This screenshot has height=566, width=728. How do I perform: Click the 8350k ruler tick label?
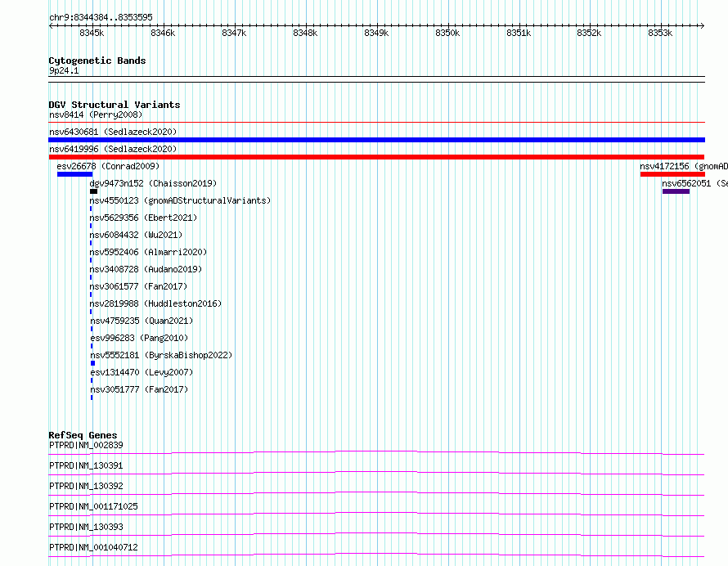tap(447, 33)
